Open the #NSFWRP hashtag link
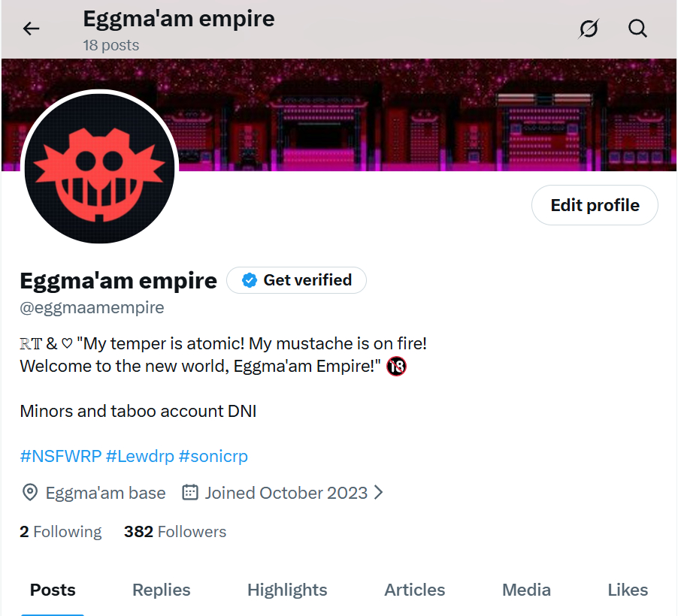681x616 pixels. (61, 456)
